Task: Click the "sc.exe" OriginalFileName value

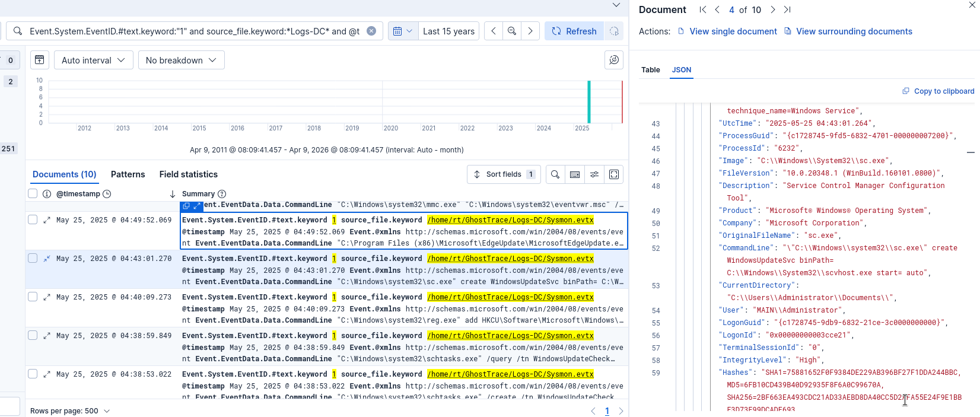Action: pyautogui.click(x=822, y=235)
